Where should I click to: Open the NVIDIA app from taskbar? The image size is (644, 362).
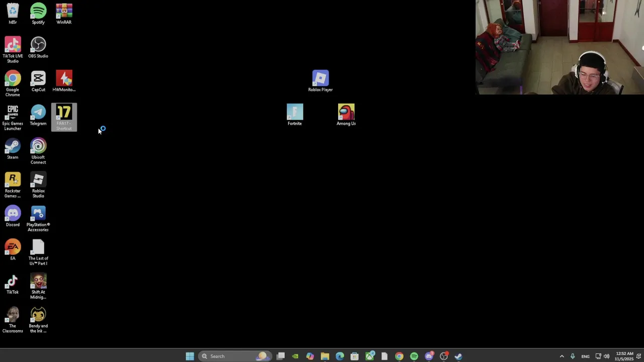[x=295, y=356]
